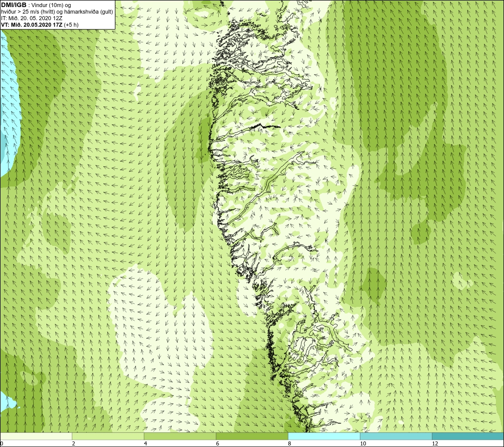The width and height of the screenshot is (504, 447).
Task: Click the 'VT: Mið. 20.05.2020 17Z' line
Action: (x=40, y=25)
